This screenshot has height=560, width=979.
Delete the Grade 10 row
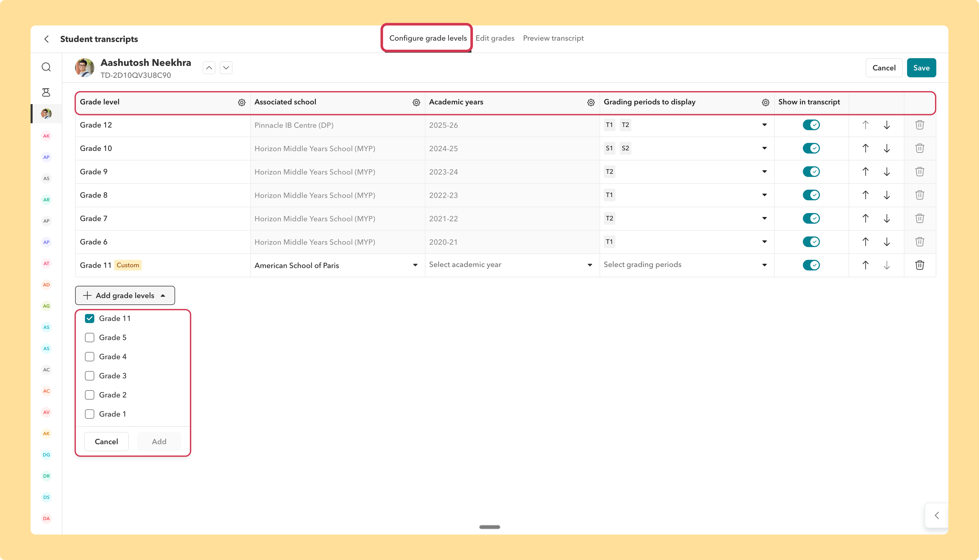(x=920, y=148)
